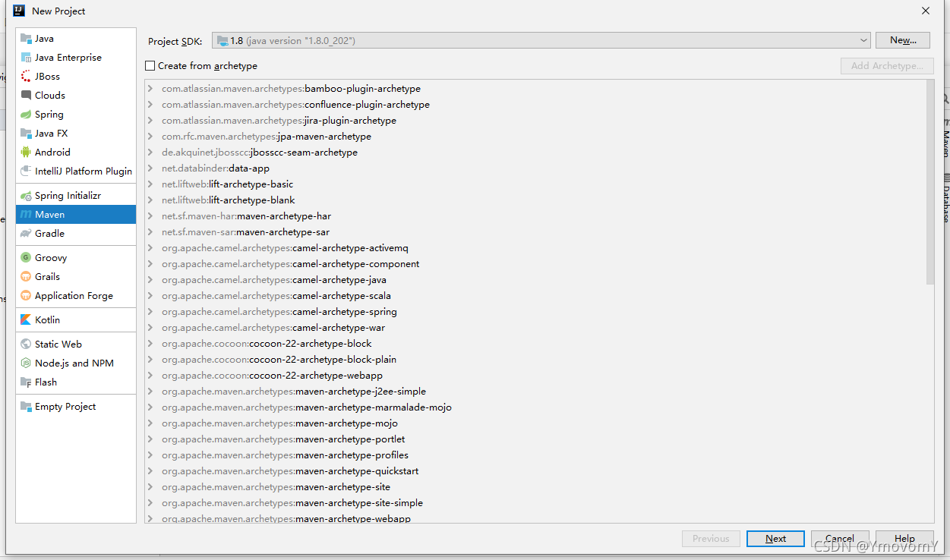Select camel-archetype-activemq row

point(535,248)
